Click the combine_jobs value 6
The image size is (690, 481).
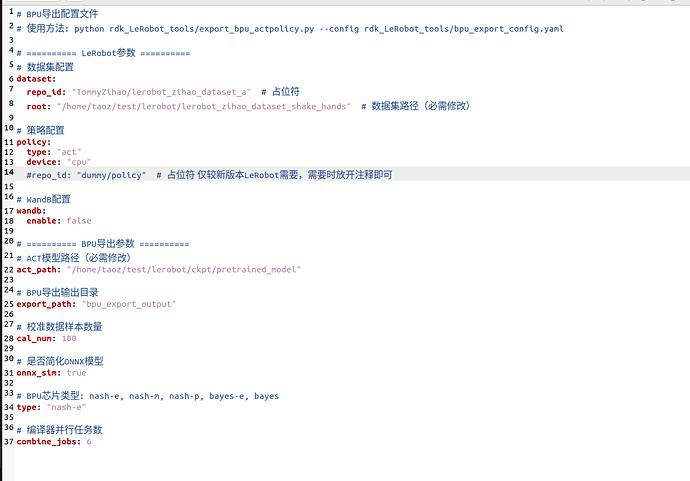click(89, 441)
